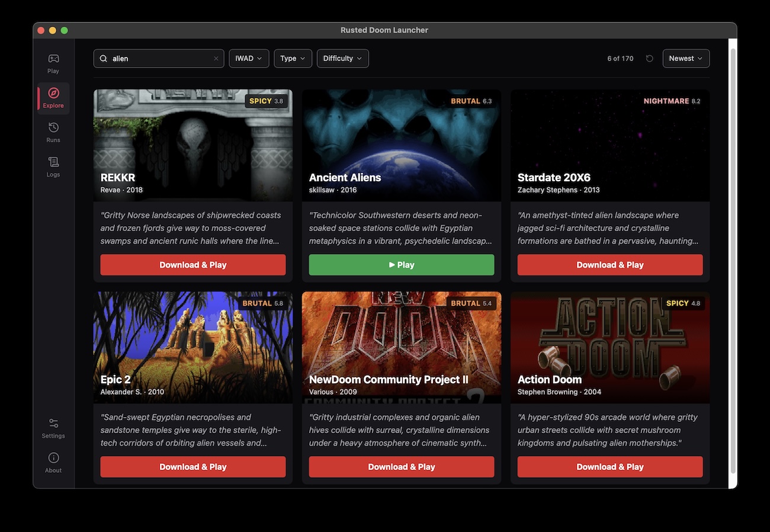770x532 pixels.
Task: Open the Action Doom cover thumbnail
Action: [610, 348]
